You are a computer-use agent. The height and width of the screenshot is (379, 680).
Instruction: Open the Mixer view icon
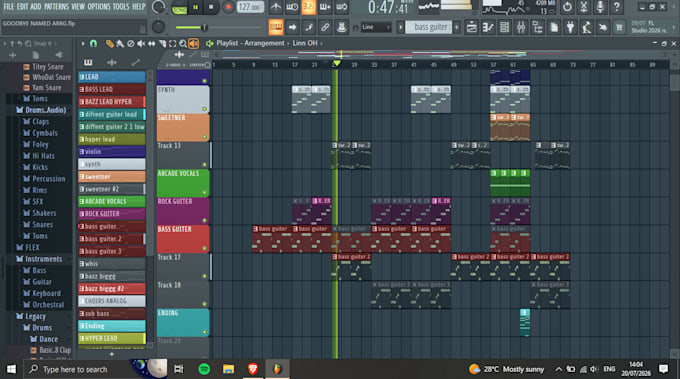(x=521, y=27)
